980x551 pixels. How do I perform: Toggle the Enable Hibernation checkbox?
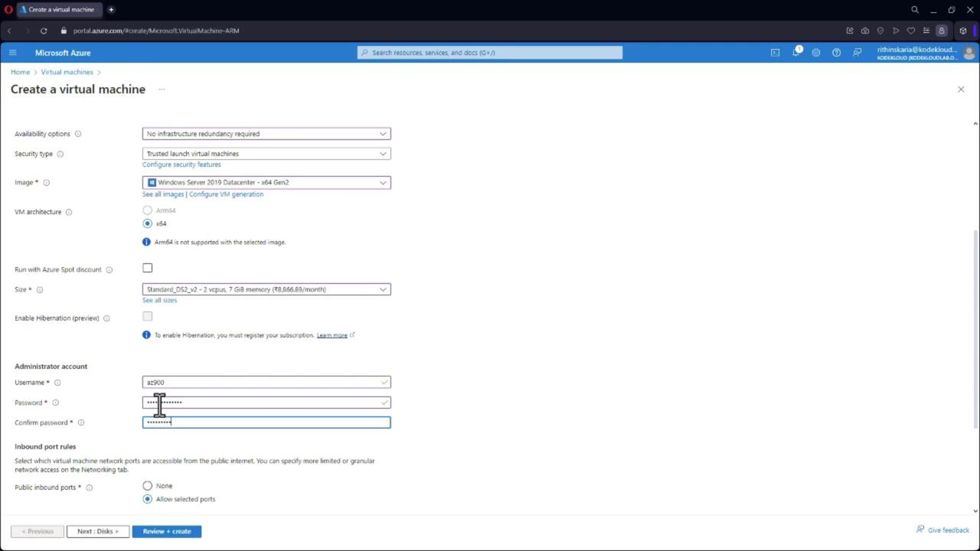(x=148, y=317)
